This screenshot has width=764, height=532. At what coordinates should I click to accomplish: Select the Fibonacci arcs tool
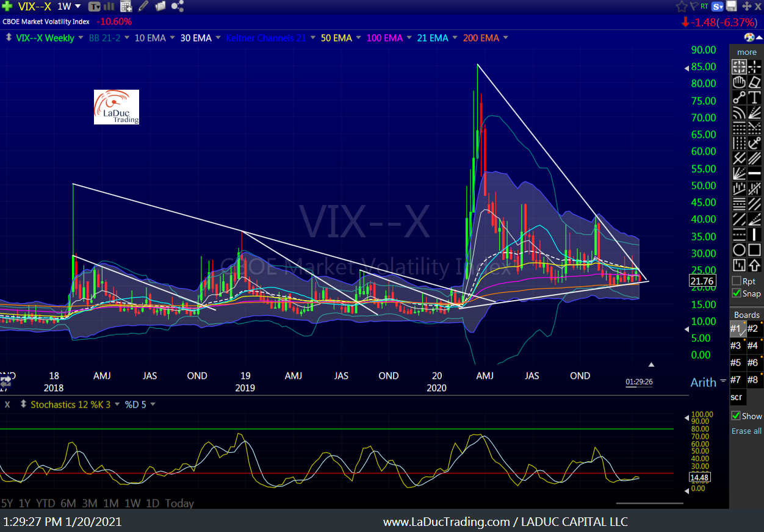tap(739, 112)
